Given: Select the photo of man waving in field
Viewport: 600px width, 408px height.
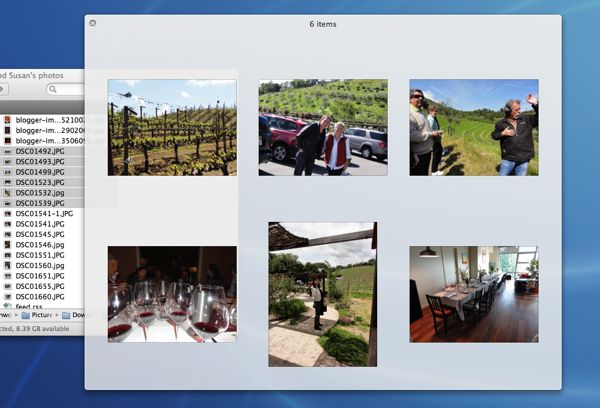Looking at the screenshot, I should [474, 127].
